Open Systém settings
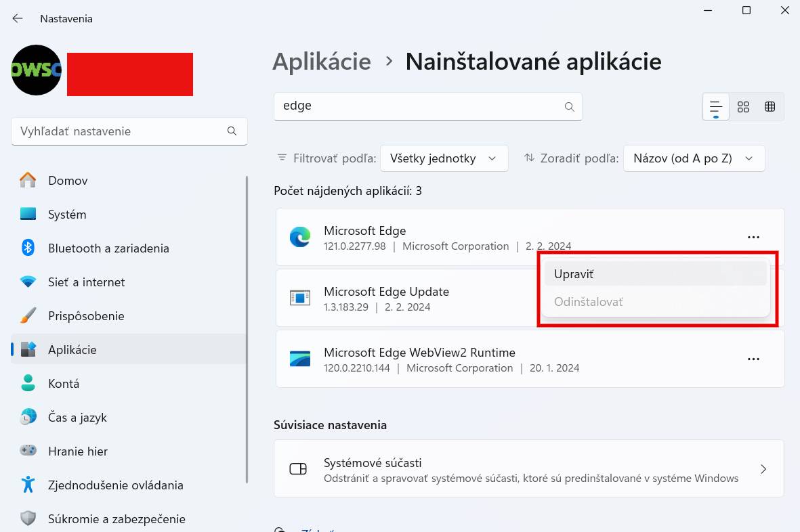 129,214
